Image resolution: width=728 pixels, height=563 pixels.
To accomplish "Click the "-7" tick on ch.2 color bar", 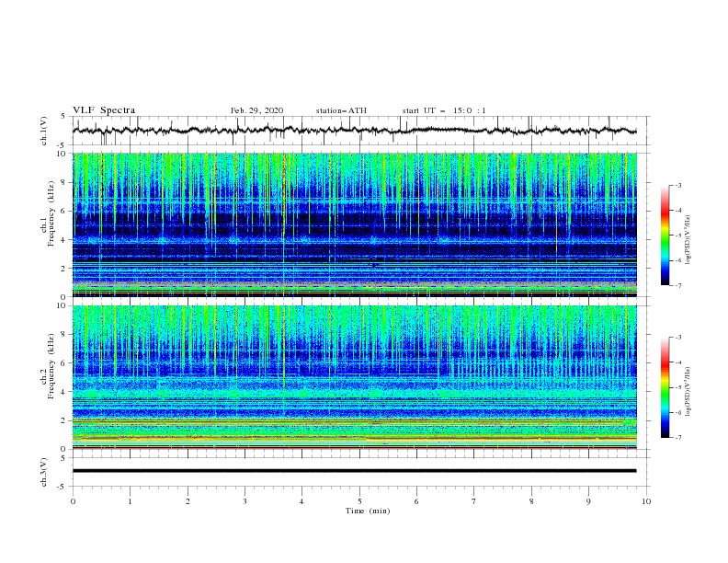I will click(x=678, y=438).
